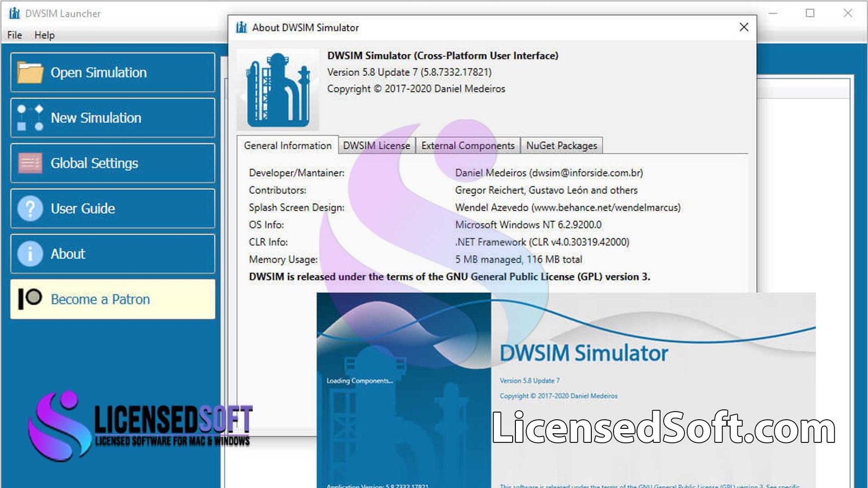Click '.NET Framework (CLR v4.0.30319.42000)' value
The width and height of the screenshot is (868, 488).
coord(542,242)
